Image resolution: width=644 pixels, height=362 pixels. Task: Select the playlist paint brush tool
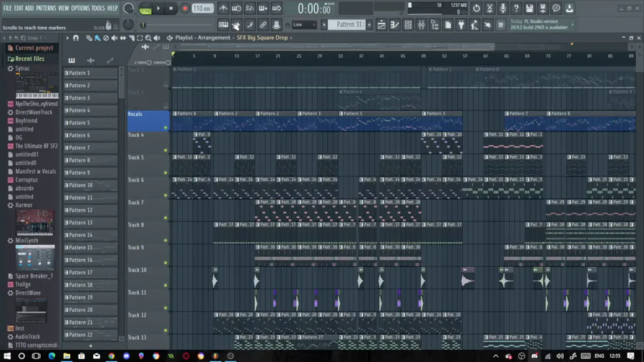click(97, 38)
